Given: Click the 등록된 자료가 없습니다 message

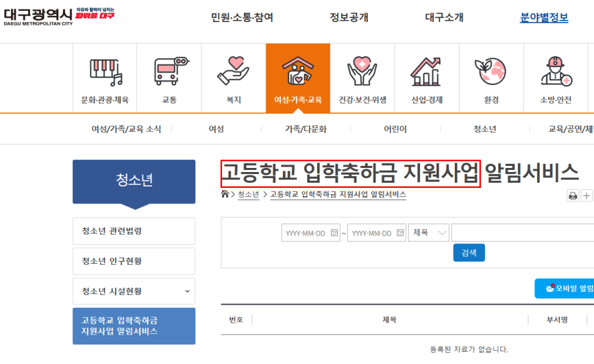Looking at the screenshot, I should 469,349.
